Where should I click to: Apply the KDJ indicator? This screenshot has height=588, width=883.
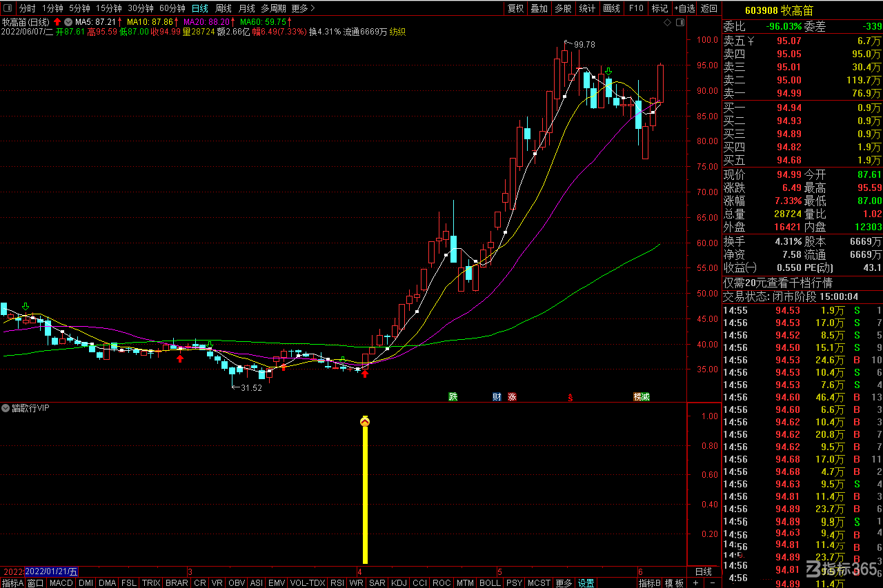(399, 582)
